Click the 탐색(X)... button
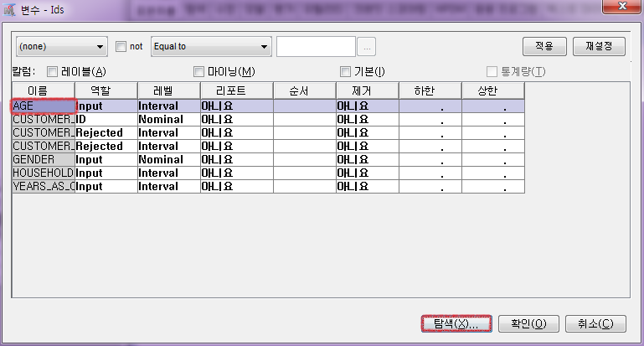 pyautogui.click(x=456, y=324)
